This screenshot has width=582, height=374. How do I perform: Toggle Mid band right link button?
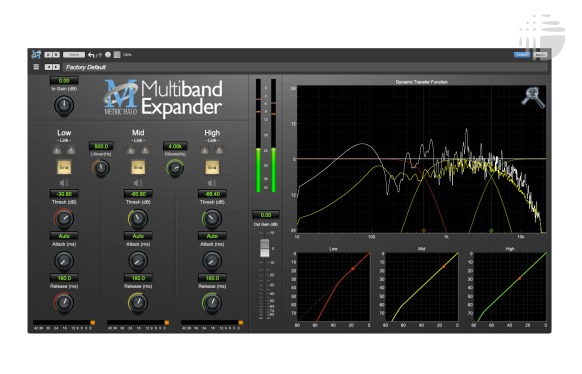[145, 150]
